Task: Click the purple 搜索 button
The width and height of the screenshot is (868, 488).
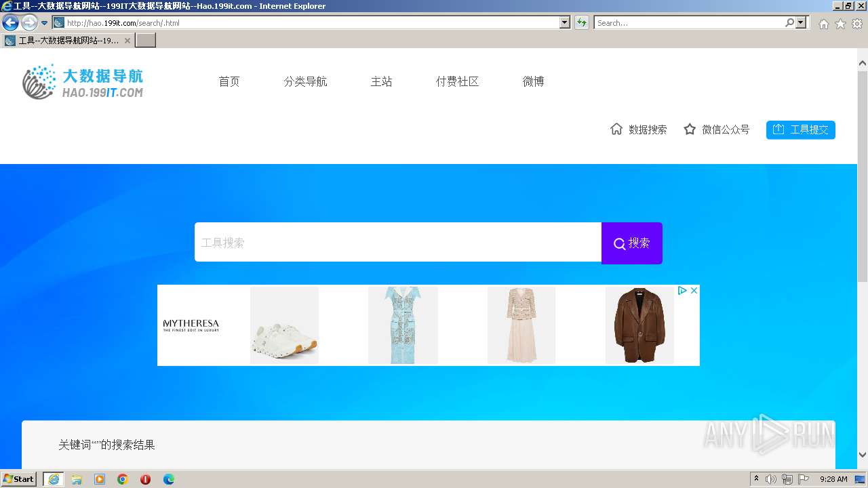Action: tap(632, 243)
